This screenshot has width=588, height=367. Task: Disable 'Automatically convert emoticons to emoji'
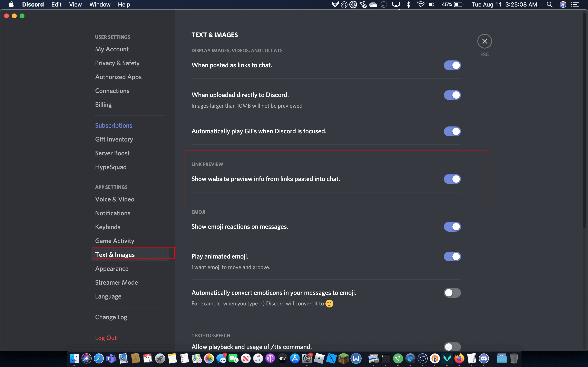point(452,293)
